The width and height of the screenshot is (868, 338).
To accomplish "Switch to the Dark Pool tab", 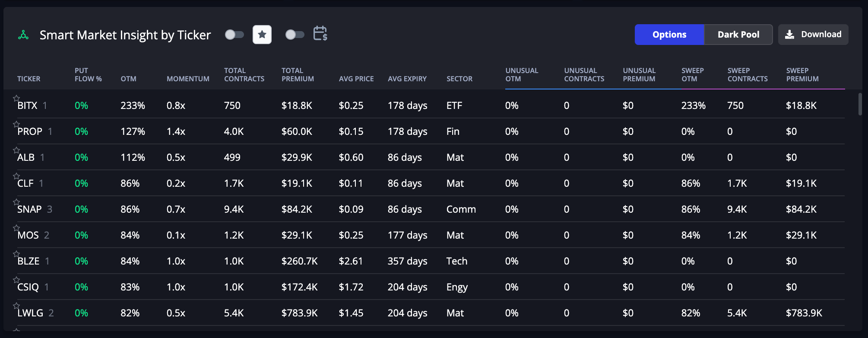I will (x=738, y=35).
